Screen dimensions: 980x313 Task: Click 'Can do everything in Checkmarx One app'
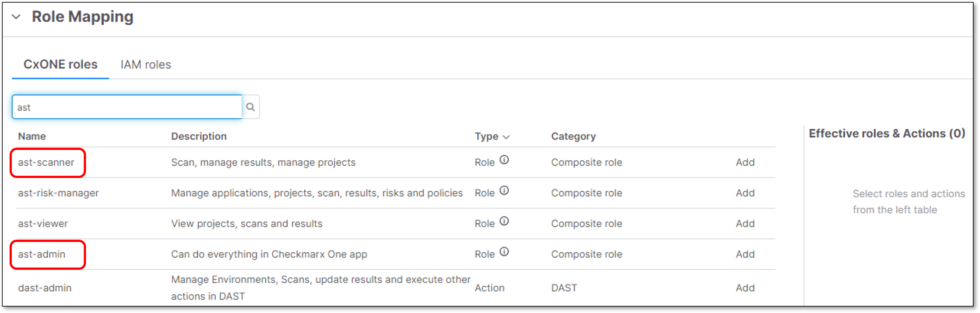[x=269, y=254]
